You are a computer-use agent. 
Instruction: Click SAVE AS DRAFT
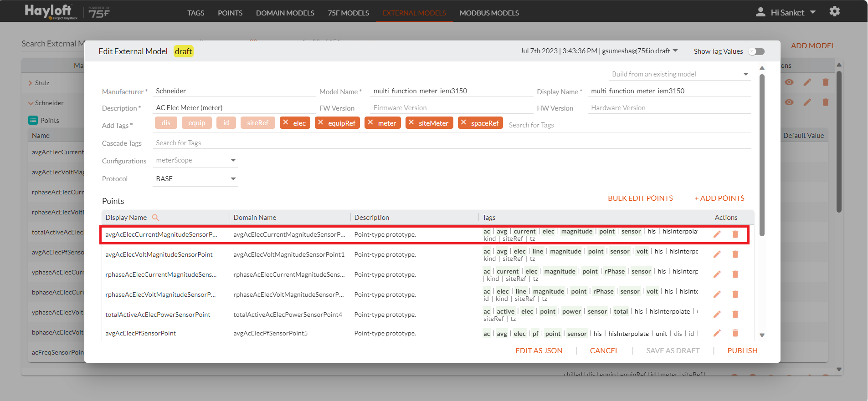click(x=673, y=351)
